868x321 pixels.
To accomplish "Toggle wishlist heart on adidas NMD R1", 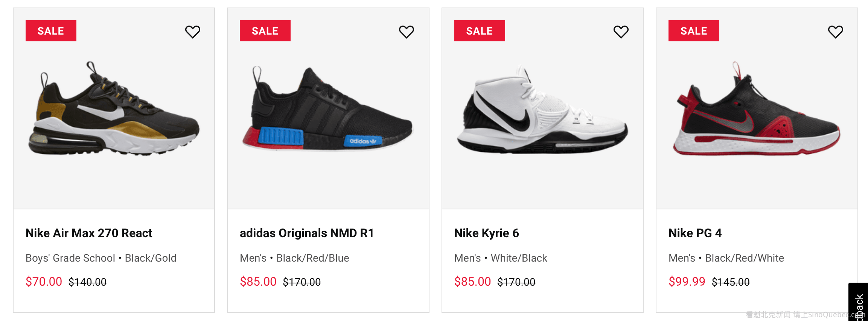I will click(x=407, y=32).
